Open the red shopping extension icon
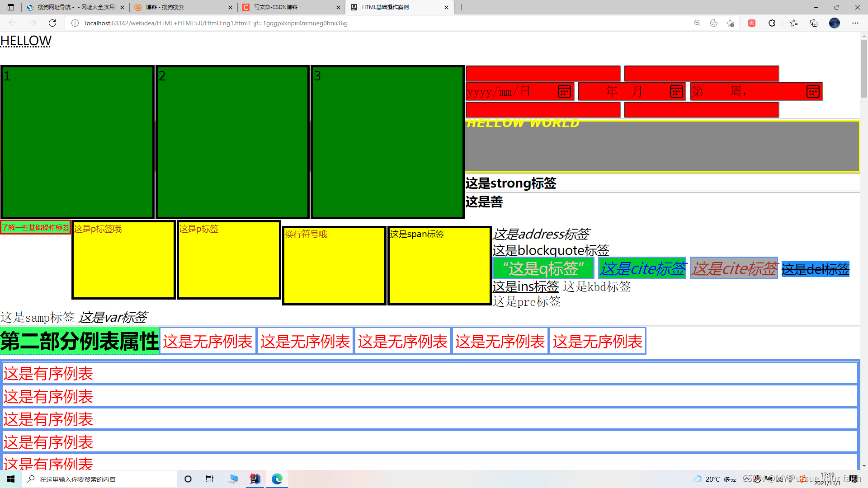Image resolution: width=868 pixels, height=488 pixels. click(752, 23)
